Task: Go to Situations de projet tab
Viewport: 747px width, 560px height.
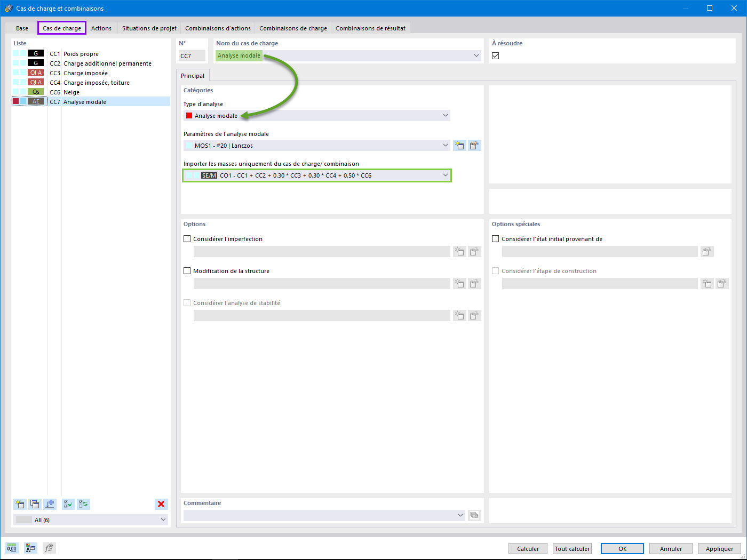Action: 149,28
